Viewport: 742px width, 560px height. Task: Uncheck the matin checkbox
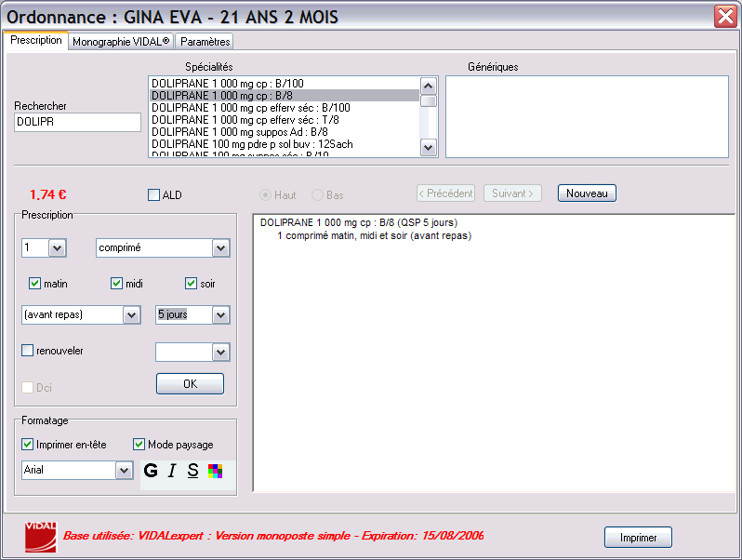pos(34,284)
